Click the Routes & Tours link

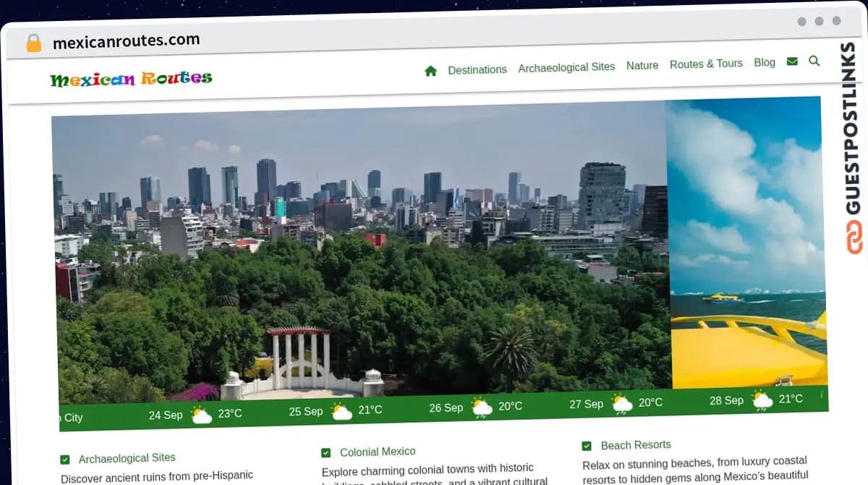(706, 64)
